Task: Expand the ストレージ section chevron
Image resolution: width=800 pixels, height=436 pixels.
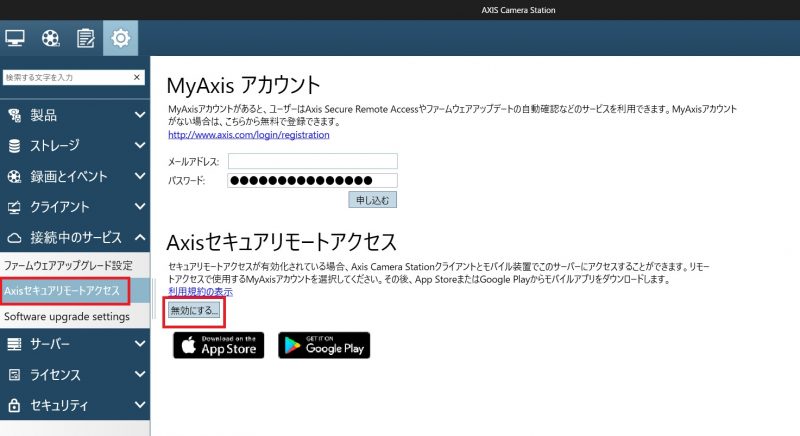Action: point(140,145)
